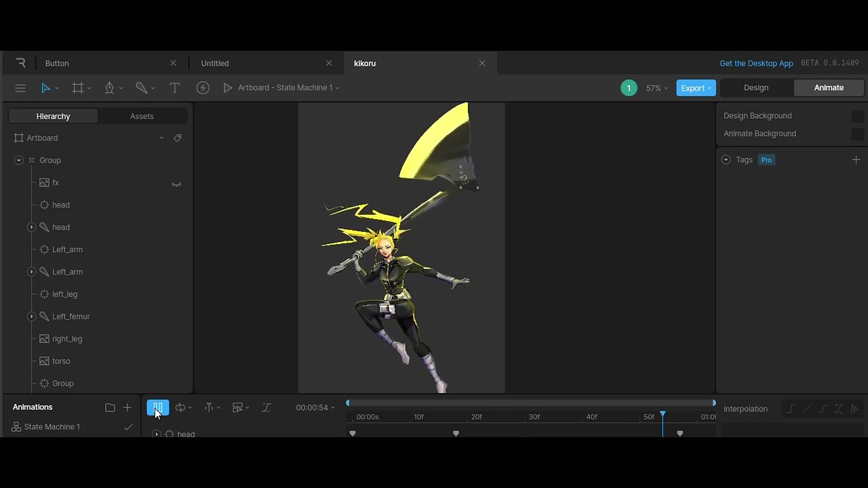Select the left_leg target node

(64, 294)
